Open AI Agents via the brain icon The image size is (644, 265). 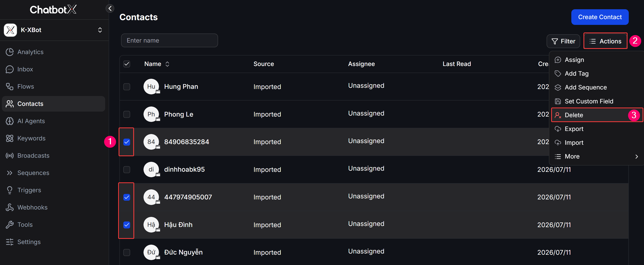[9, 121]
